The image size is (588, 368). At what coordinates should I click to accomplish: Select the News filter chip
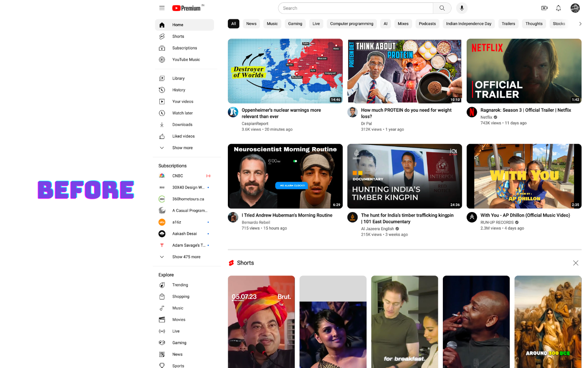point(251,23)
